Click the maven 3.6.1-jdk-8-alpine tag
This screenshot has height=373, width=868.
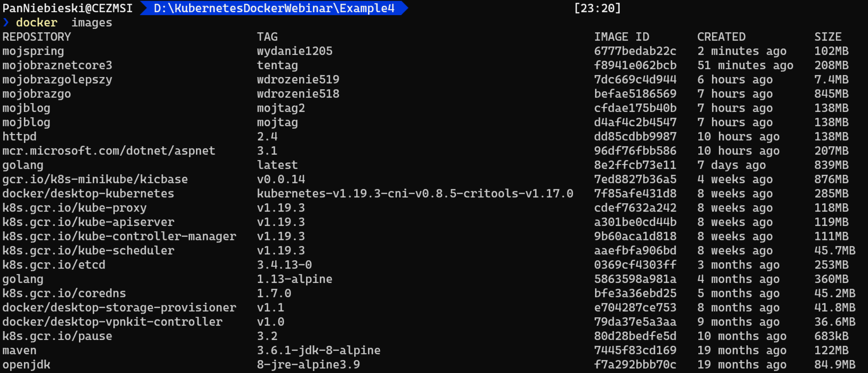click(x=318, y=350)
